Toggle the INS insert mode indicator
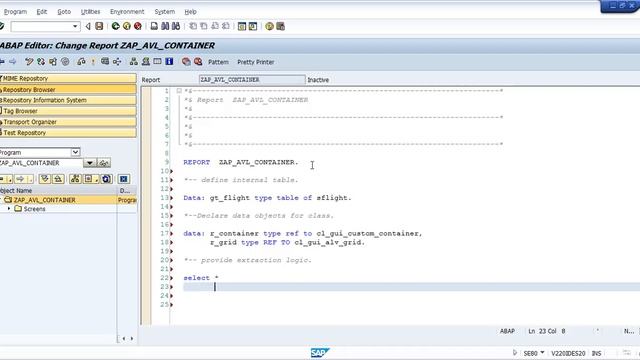The height and width of the screenshot is (360, 640). [596, 353]
